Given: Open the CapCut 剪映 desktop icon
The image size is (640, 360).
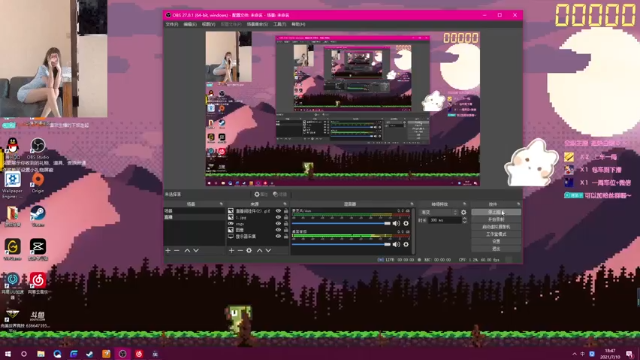Looking at the screenshot, I should coord(38,249).
